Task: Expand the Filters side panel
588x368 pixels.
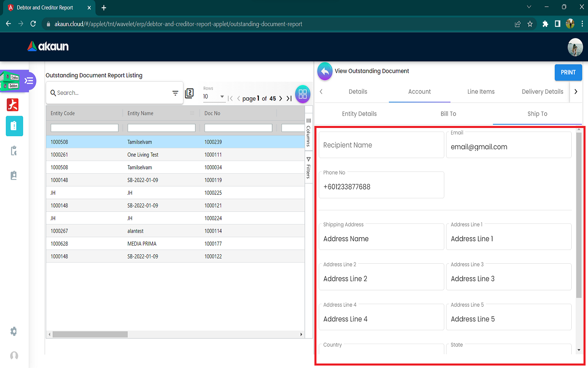Action: click(x=309, y=168)
